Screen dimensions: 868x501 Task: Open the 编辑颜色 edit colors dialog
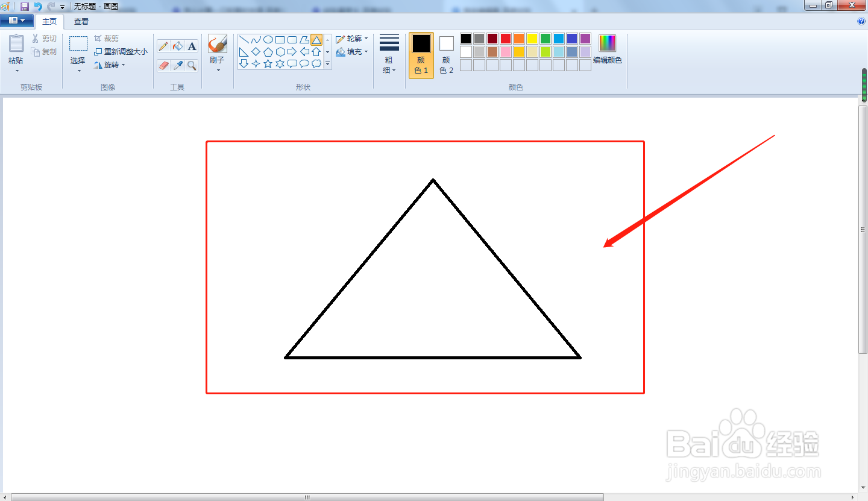(x=607, y=49)
